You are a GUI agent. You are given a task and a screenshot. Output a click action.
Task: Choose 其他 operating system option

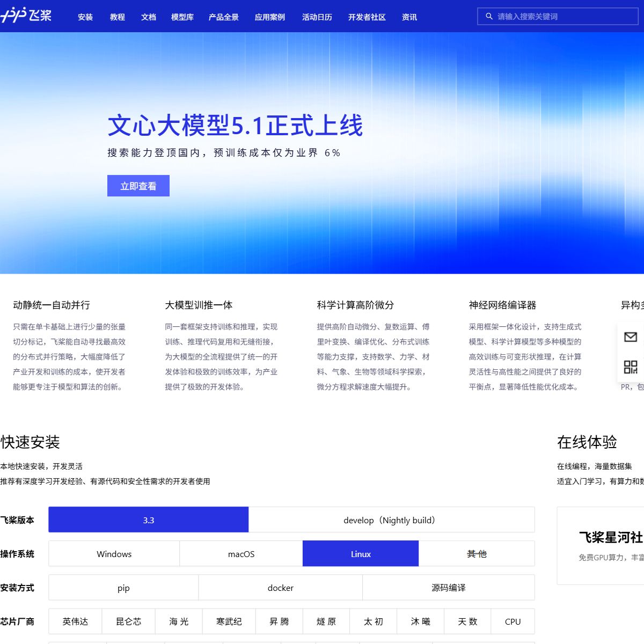477,554
